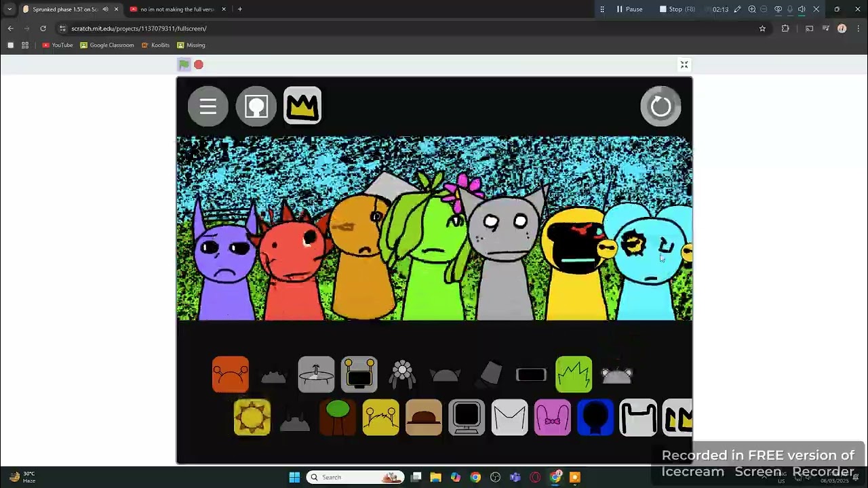Open the Chrome profile avatar
Image resolution: width=868 pixels, height=488 pixels.
(842, 28)
